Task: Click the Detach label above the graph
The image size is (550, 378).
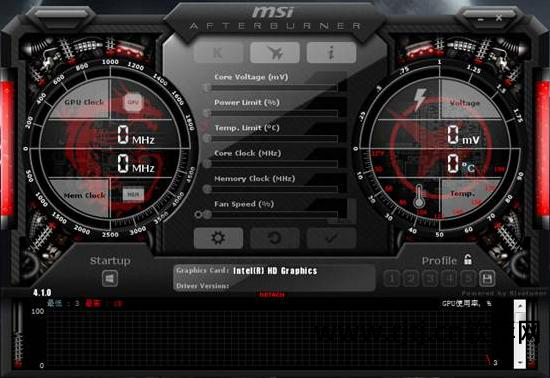Action: coord(272,295)
